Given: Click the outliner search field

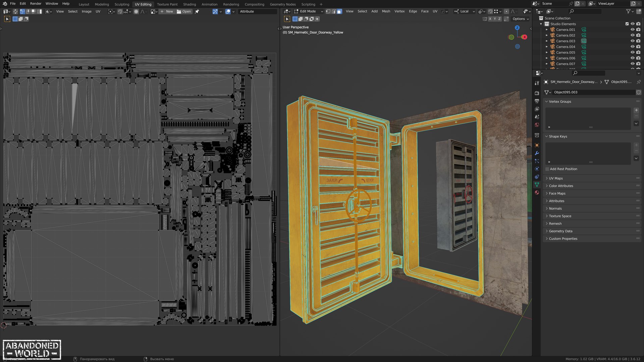Looking at the screenshot, I should coord(585,11).
